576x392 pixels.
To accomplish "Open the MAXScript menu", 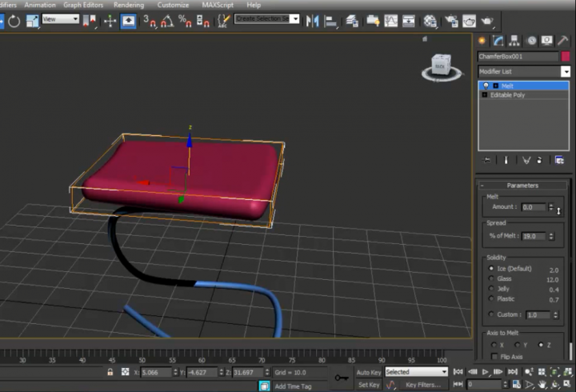I will 218,5.
